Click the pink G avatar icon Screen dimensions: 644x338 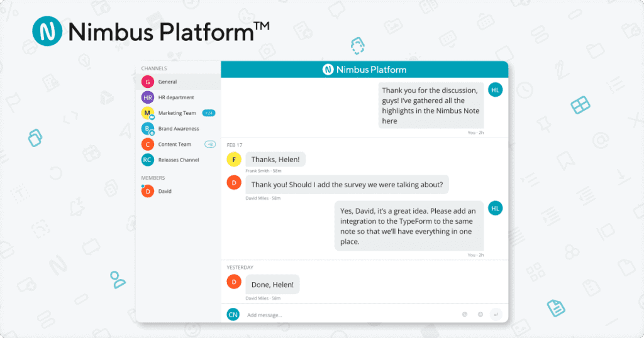point(147,82)
